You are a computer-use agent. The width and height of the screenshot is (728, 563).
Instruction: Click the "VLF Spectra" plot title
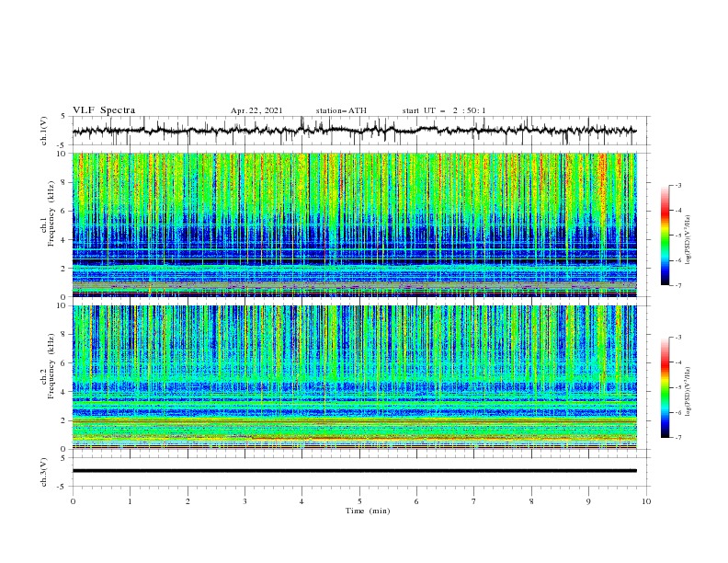pyautogui.click(x=104, y=110)
